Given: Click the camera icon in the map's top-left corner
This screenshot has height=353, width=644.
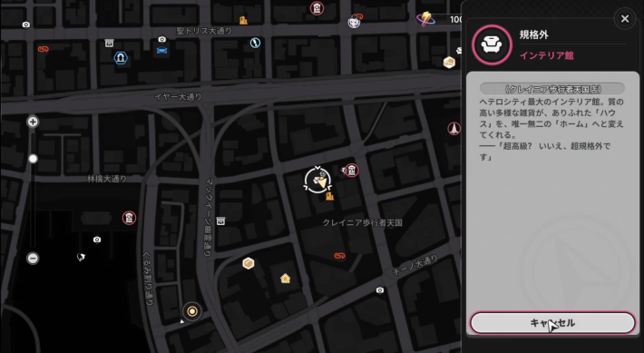Looking at the screenshot, I should tap(26, 25).
